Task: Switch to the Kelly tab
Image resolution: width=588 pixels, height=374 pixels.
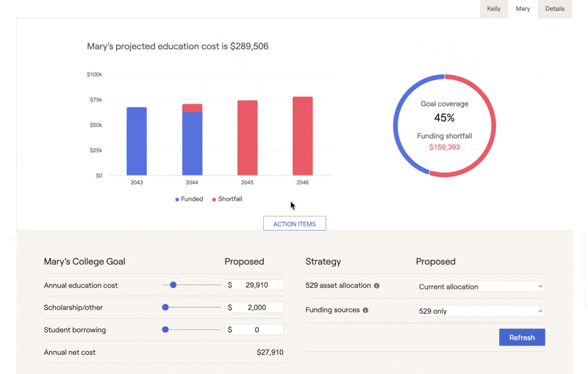Action: (x=494, y=9)
